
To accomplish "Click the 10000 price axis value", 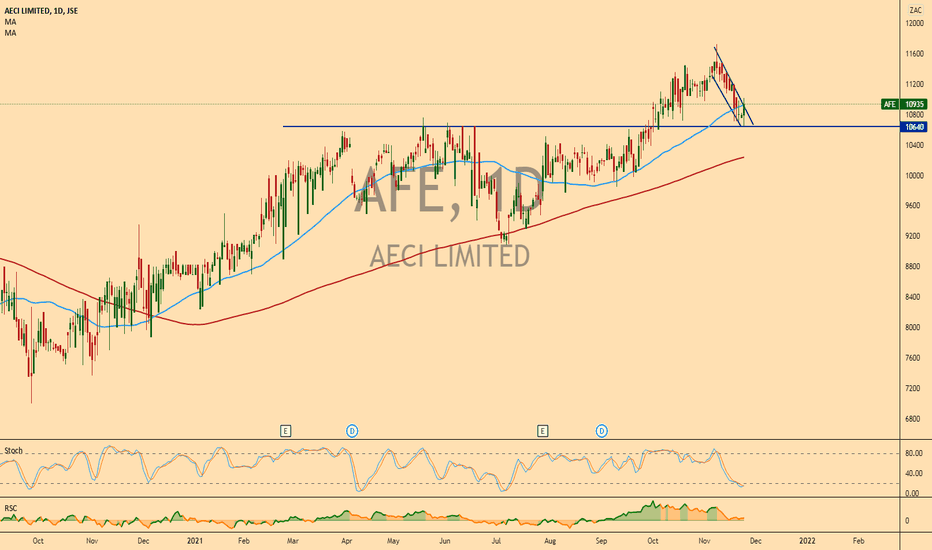I will (914, 175).
